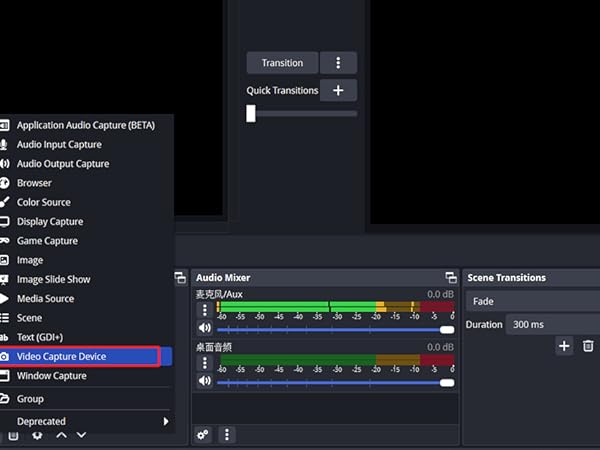Open the Fade transition dropdown
The width and height of the screenshot is (600, 450).
532,301
